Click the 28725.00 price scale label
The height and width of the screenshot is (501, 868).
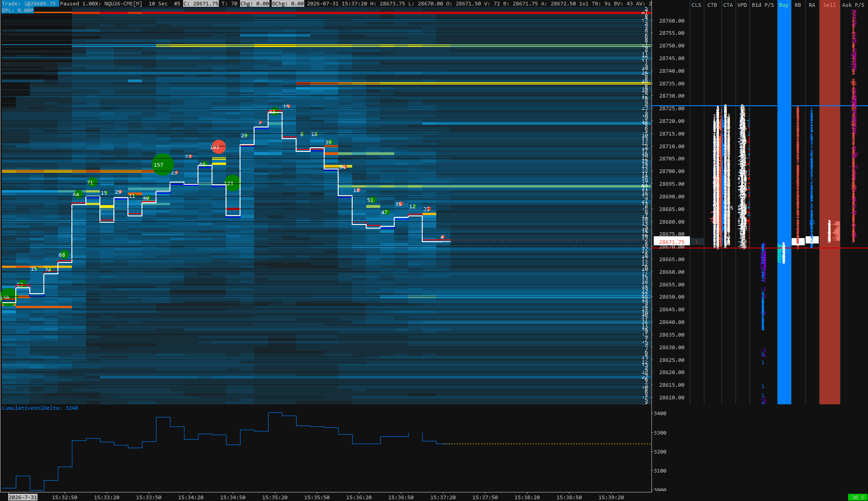672,108
